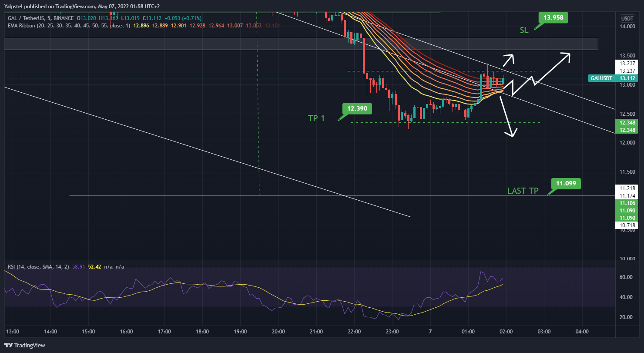Click the yellow EMA value 12.896

(141, 26)
